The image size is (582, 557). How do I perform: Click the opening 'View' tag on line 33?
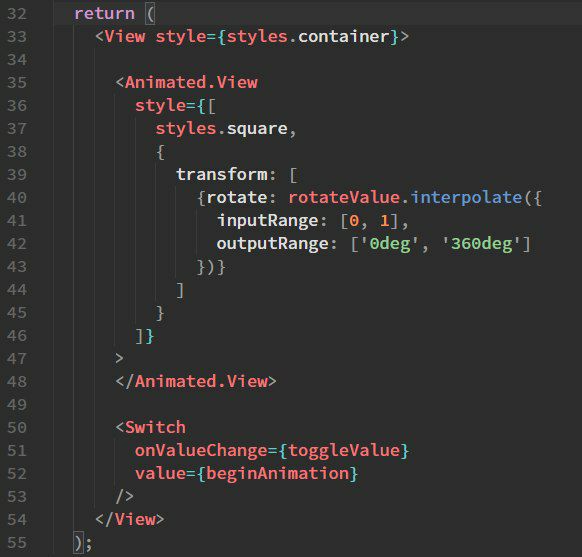(125, 37)
